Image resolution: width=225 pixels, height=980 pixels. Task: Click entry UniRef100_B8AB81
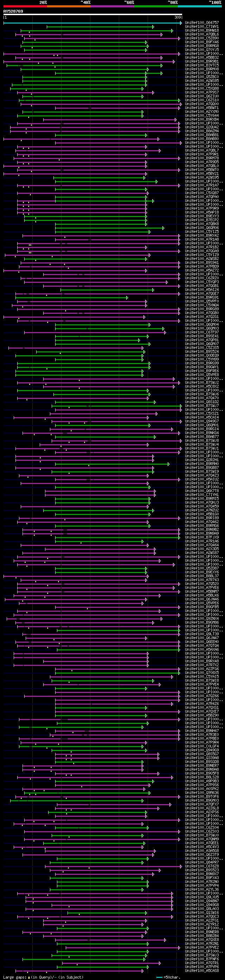point(202,135)
